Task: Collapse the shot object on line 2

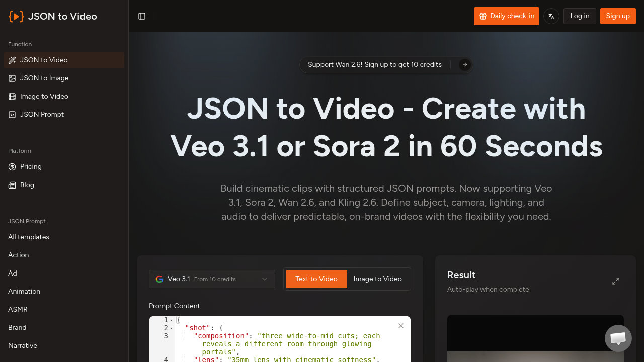Action: click(x=171, y=328)
